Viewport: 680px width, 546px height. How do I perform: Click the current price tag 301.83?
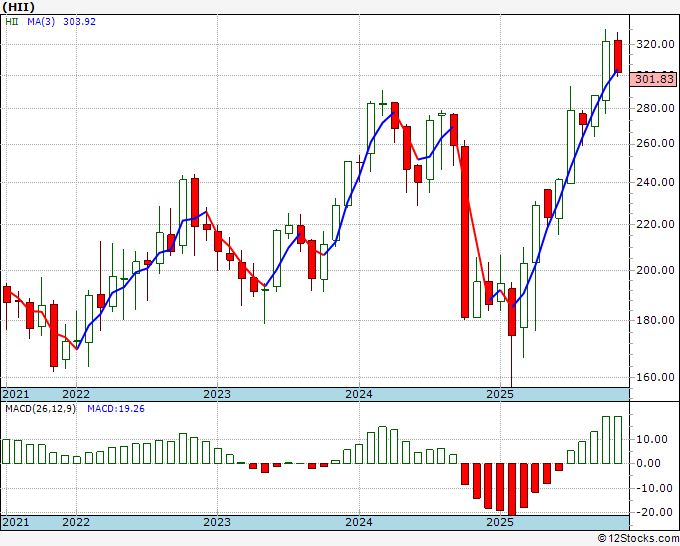[x=654, y=79]
